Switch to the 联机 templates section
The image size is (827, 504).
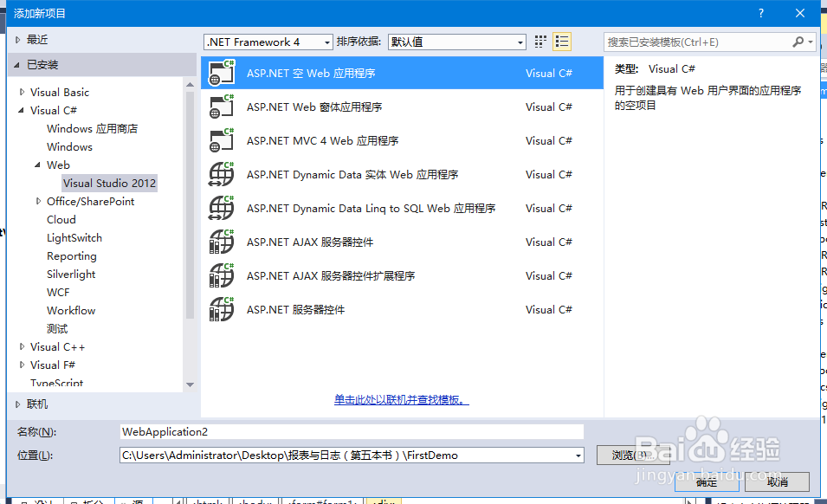click(36, 404)
